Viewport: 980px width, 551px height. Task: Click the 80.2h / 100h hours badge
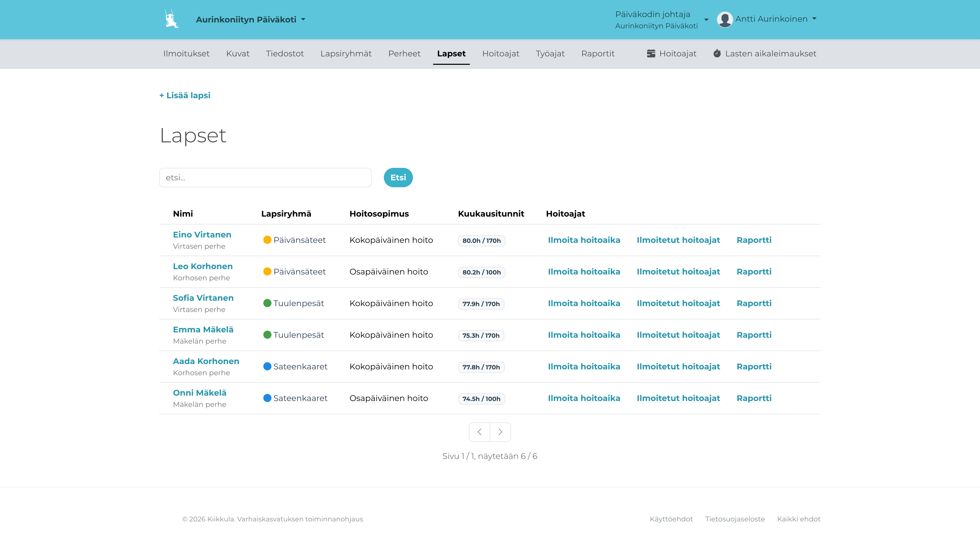click(482, 272)
